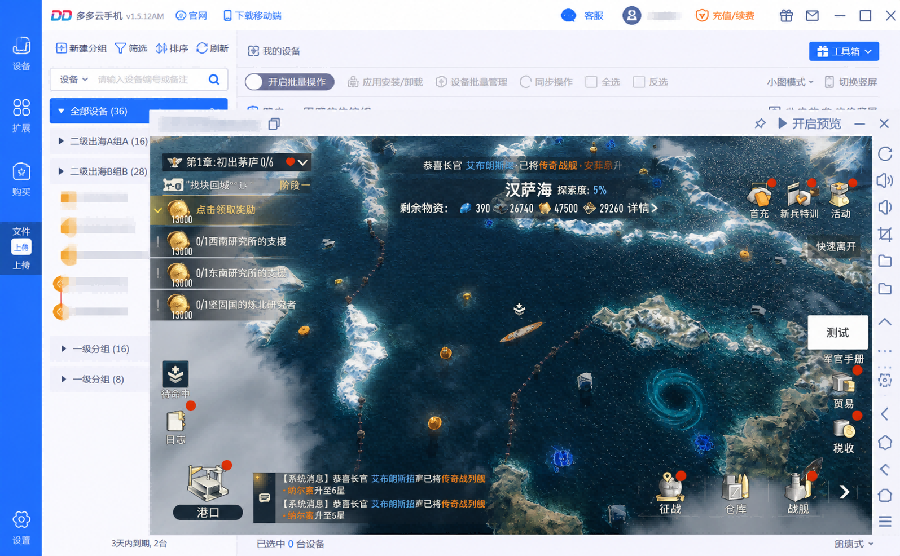Click the 刷新 refresh icon in the toolbar
900x556 pixels.
pos(201,48)
